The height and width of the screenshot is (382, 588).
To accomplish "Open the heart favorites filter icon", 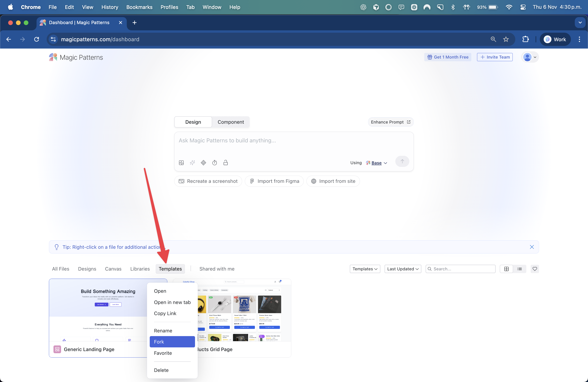I will [535, 269].
